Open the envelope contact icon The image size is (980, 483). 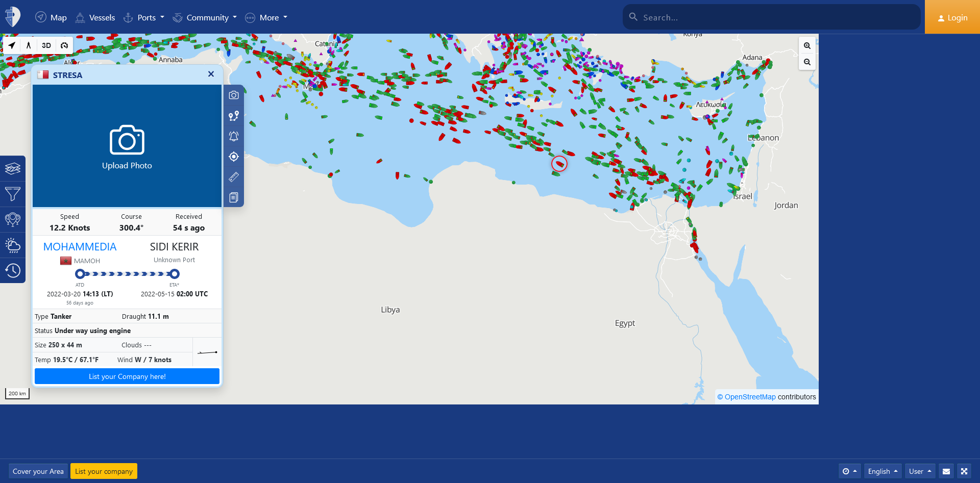946,471
